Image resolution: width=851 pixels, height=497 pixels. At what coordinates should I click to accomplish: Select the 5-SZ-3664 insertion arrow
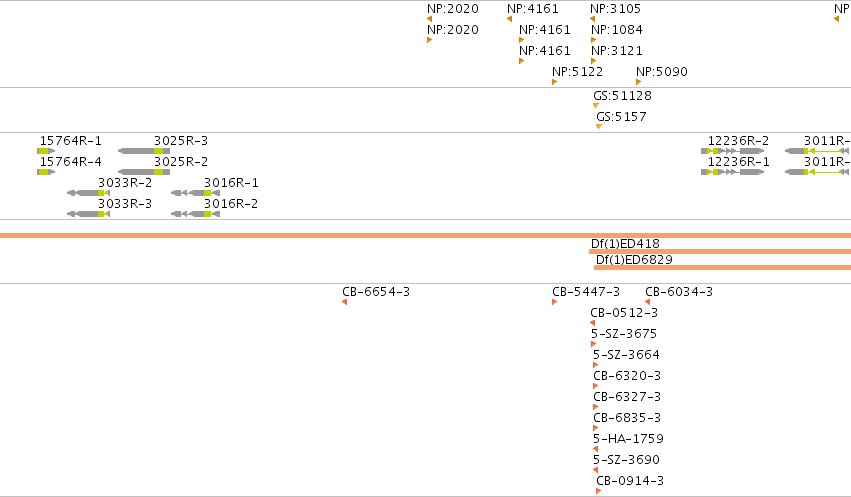click(595, 365)
